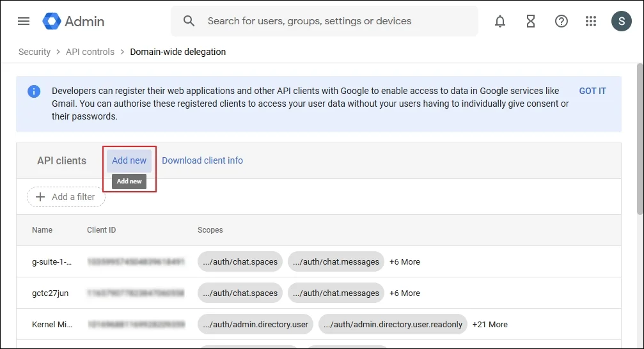This screenshot has width=644, height=349.
Task: Select Domain-wide delegation breadcrumb
Action: point(178,52)
